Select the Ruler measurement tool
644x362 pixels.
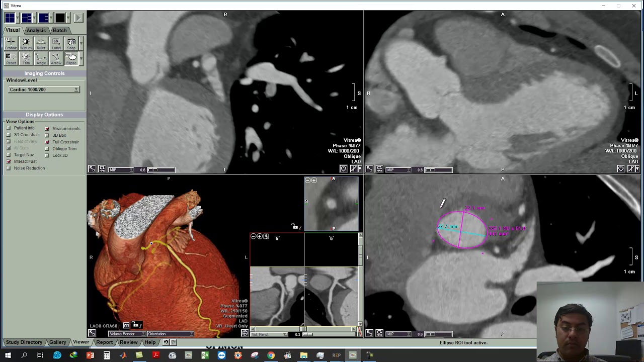(x=41, y=44)
